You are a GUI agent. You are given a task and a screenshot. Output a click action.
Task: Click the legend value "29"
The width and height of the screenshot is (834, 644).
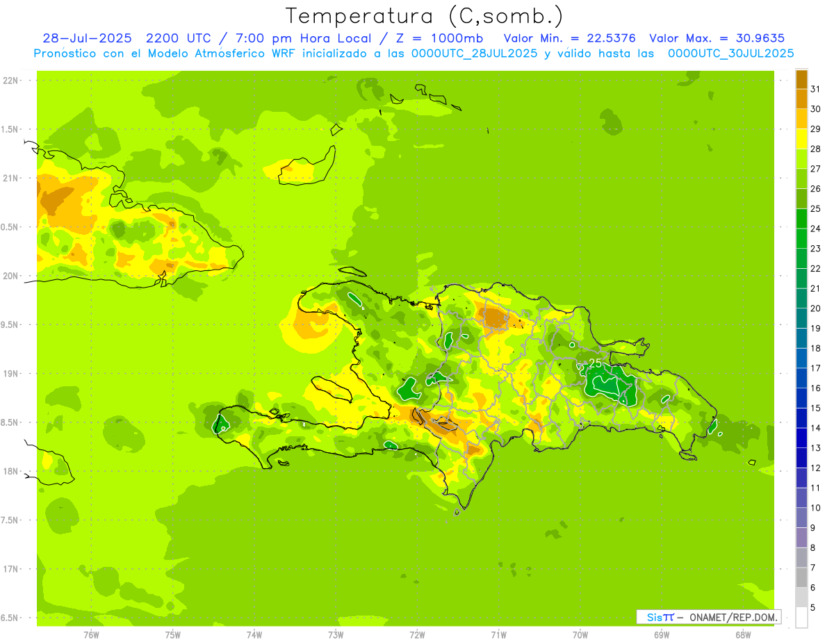tap(816, 129)
